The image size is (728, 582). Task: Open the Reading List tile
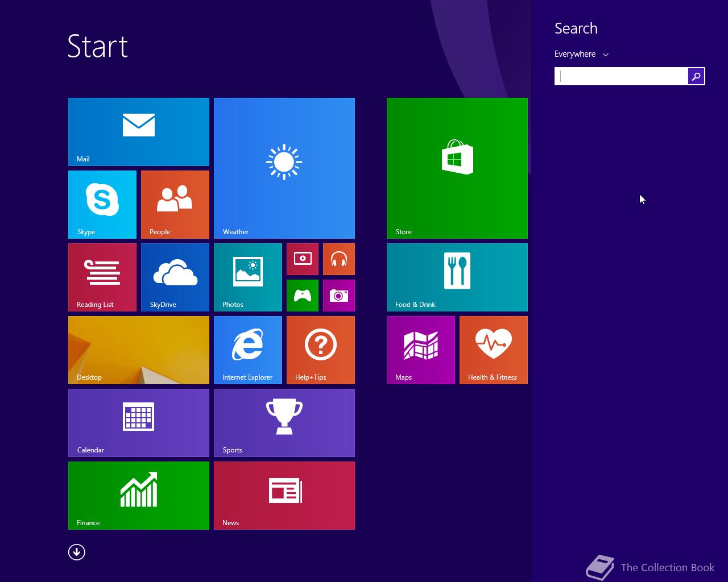(x=102, y=277)
